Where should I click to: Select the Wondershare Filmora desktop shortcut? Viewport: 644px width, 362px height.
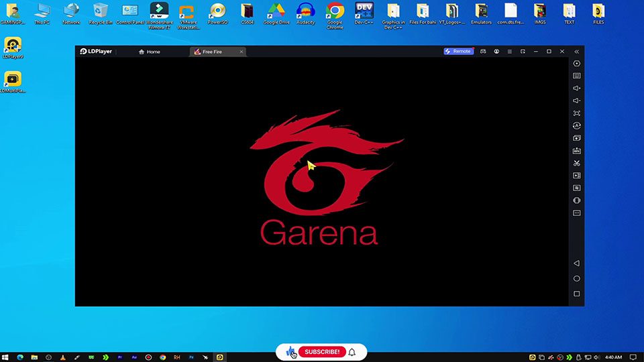click(159, 16)
